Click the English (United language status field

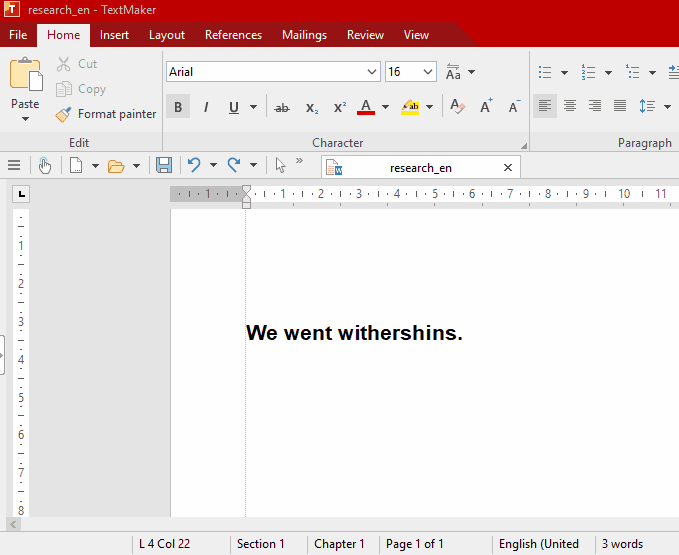(539, 544)
